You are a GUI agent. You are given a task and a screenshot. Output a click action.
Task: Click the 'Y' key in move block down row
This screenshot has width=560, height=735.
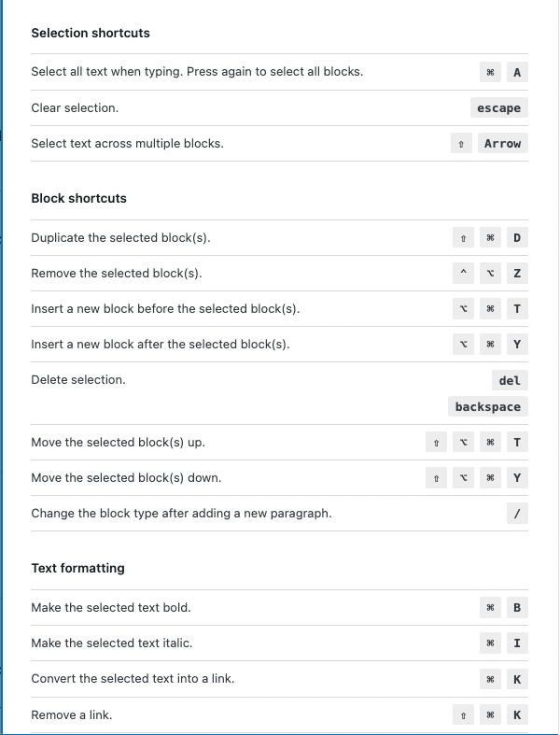pos(517,478)
